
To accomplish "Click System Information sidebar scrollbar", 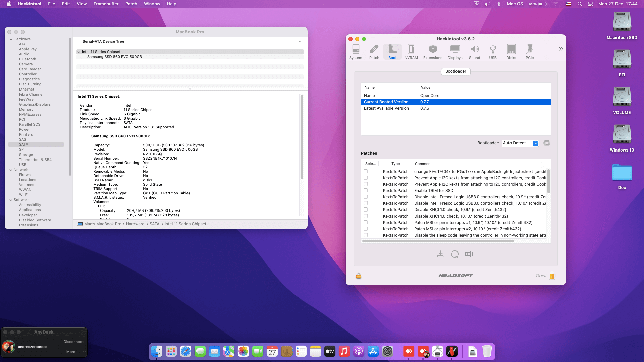I will 70,107.
